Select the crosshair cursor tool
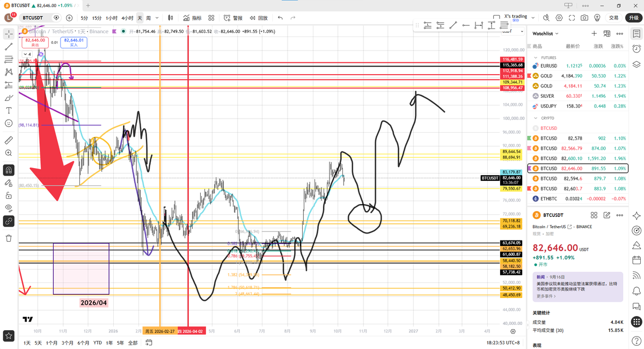Screen dimensions: 644x349 point(9,33)
